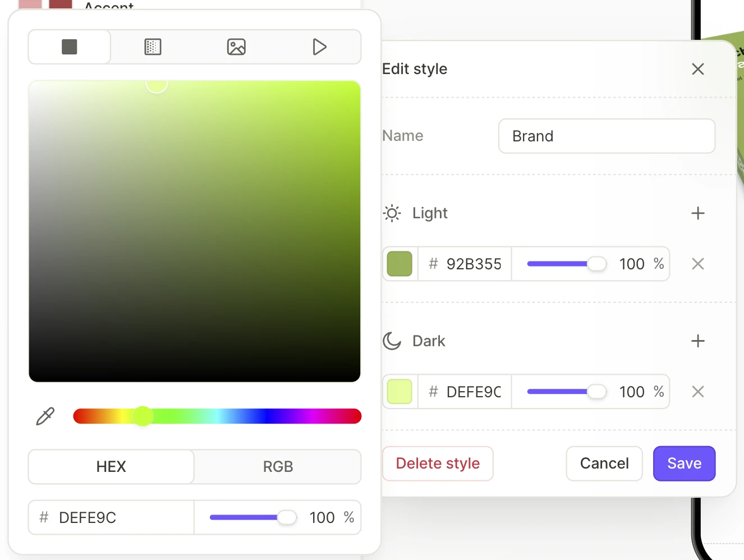Open the Dark color swatch DEFE9C
The image size is (744, 560).
click(x=399, y=392)
